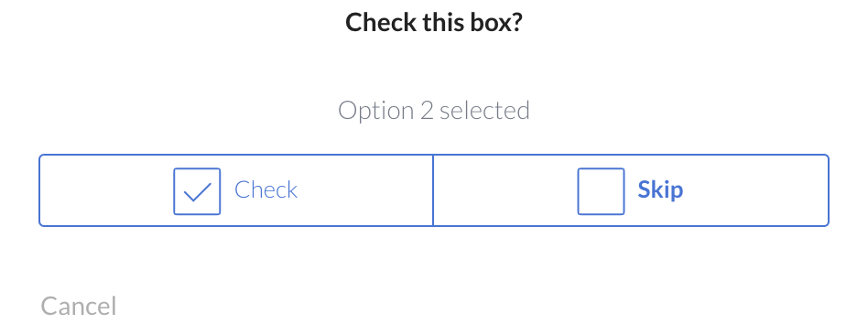
Task: Switch the selection to the Check option
Action: 236,190
